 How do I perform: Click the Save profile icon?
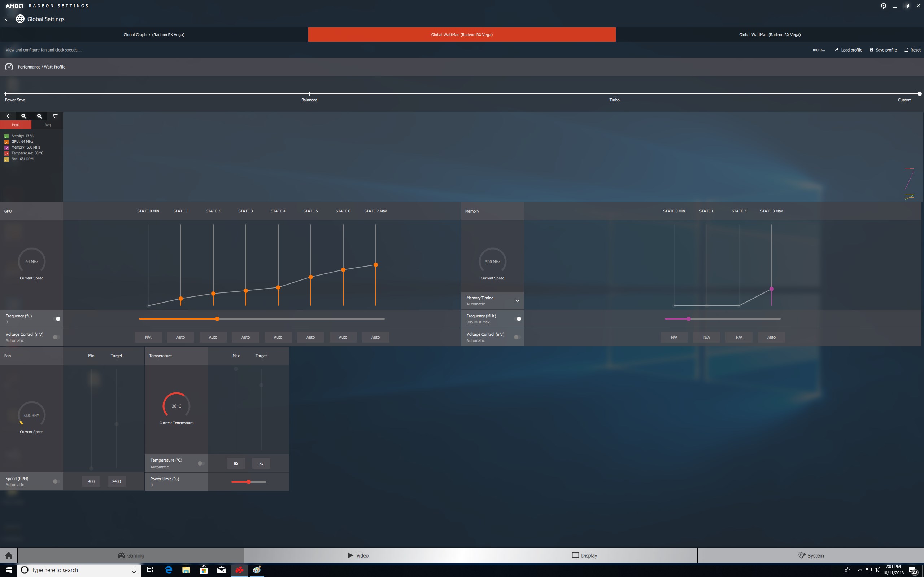[872, 50]
